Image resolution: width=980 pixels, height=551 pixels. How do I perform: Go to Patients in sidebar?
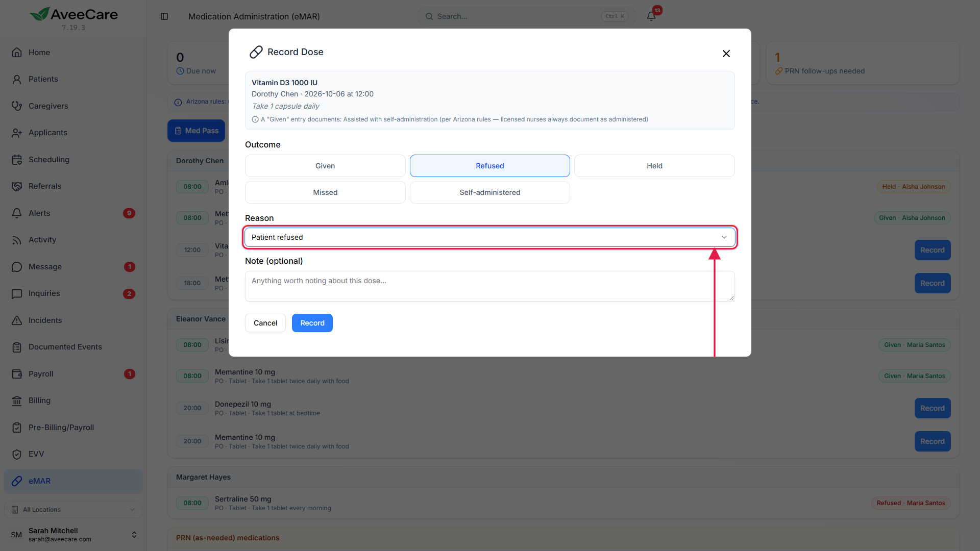click(73, 79)
